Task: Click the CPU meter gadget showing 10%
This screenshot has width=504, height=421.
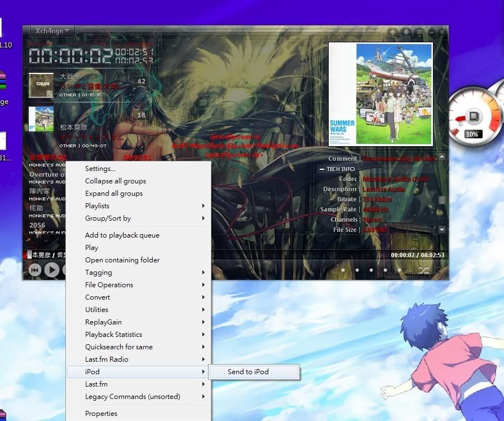Action: pos(474,116)
